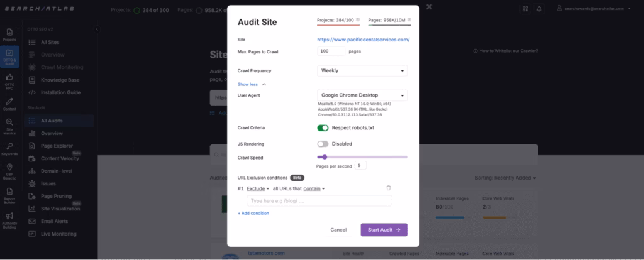
Task: Toggle off Respect robots.txt switch
Action: click(x=323, y=128)
